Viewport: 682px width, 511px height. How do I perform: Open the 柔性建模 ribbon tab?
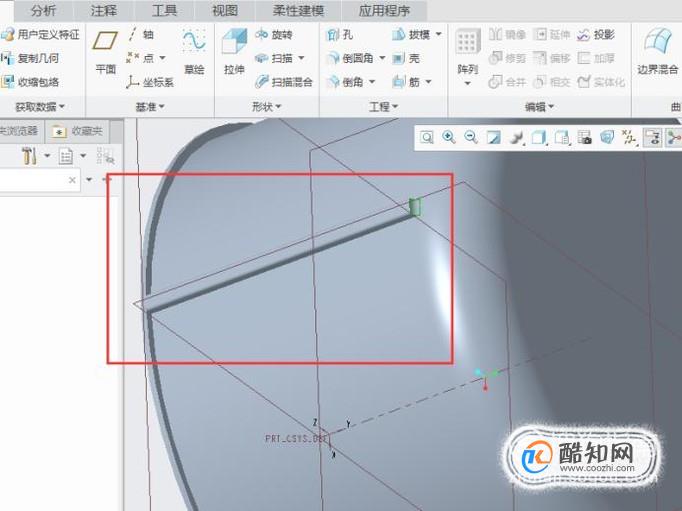click(x=298, y=11)
